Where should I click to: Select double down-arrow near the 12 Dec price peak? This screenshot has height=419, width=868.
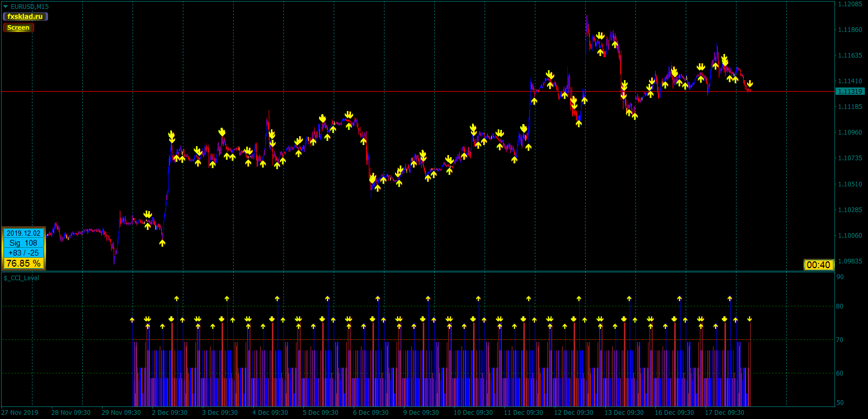[x=600, y=36]
